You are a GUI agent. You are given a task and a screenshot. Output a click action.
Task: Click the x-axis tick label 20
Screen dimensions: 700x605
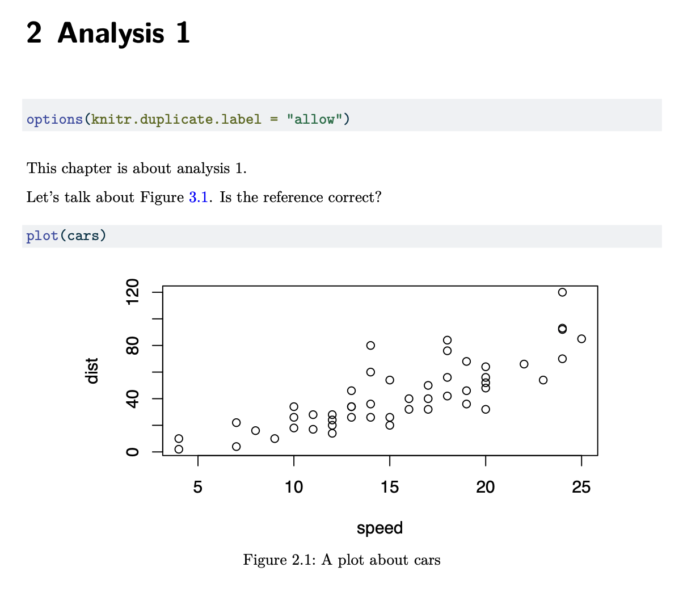[x=486, y=487]
